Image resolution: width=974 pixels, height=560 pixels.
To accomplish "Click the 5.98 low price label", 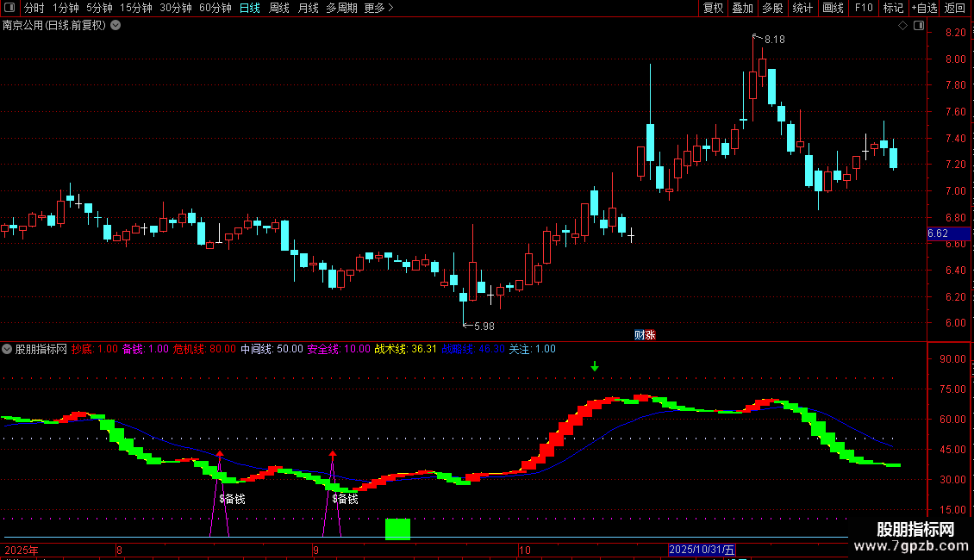I will (x=484, y=326).
